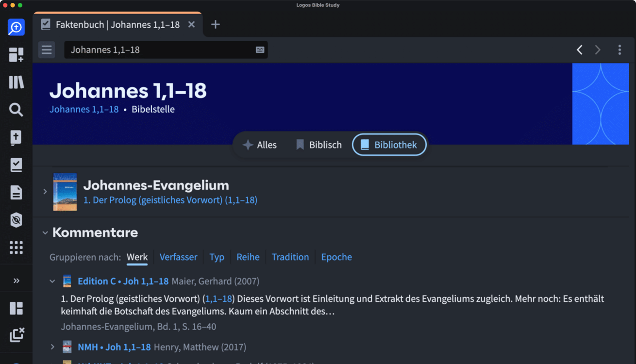Click 'Johannes-Evangelium, Bd. 1, S. 16–40' citation
Screen dimensions: 636x364
pos(138,327)
